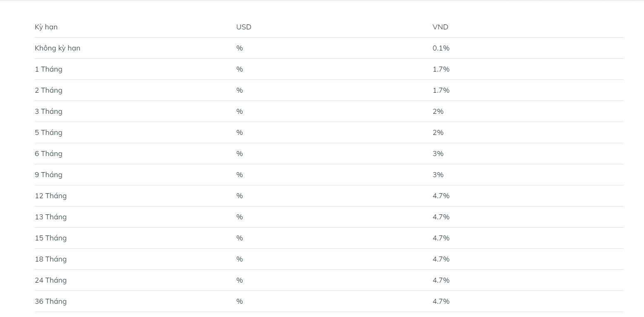Click the USD percent cell for Không kỳ hạn
Screen dimensions: 644x317
pos(239,48)
